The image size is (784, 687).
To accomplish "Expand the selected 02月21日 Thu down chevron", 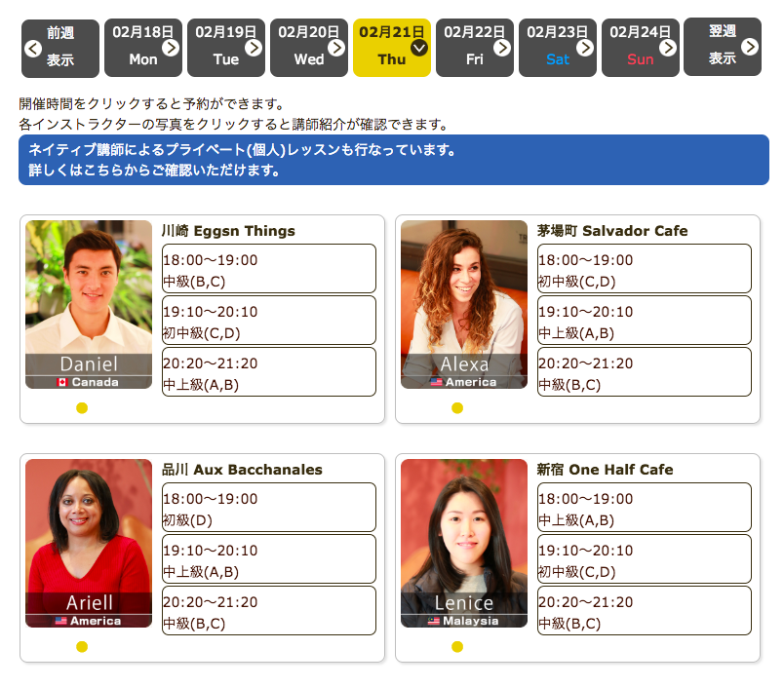I will pos(419,47).
